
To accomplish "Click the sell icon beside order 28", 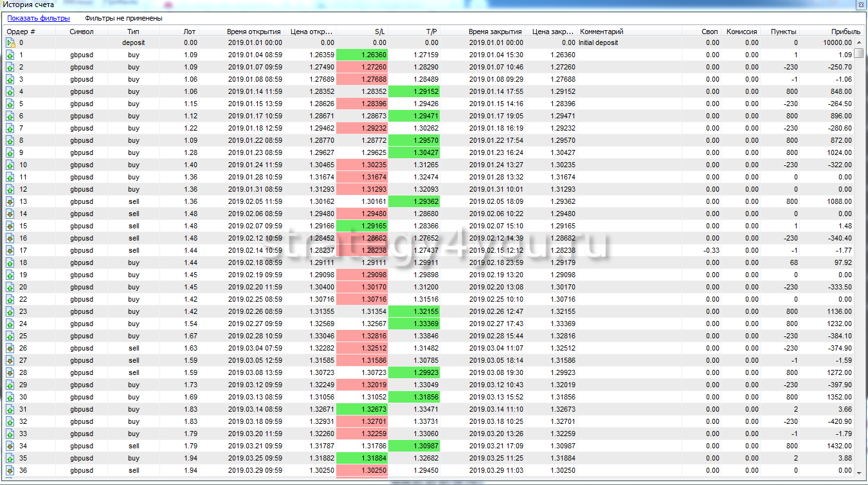I will coord(10,373).
